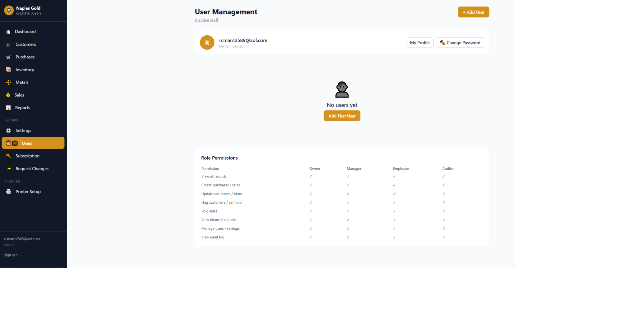The image size is (644, 335).
Task: Open Request Changes
Action: click(x=33, y=169)
